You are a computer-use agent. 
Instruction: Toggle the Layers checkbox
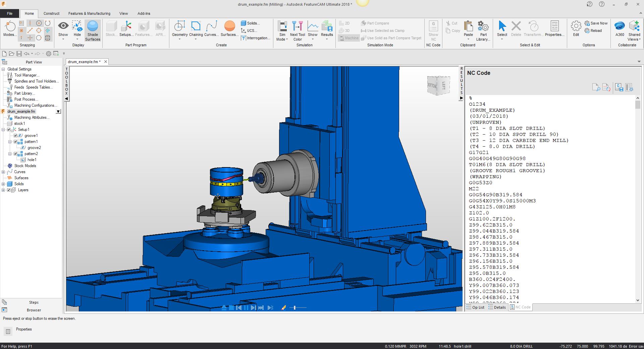(x=9, y=190)
